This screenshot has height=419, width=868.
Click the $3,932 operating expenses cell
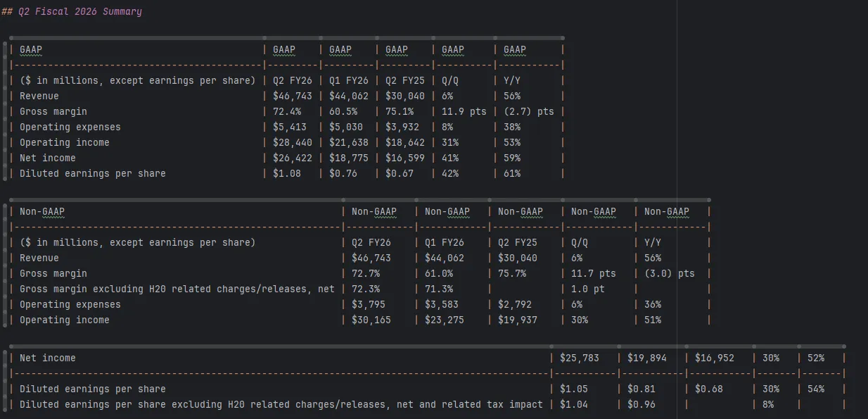point(402,127)
